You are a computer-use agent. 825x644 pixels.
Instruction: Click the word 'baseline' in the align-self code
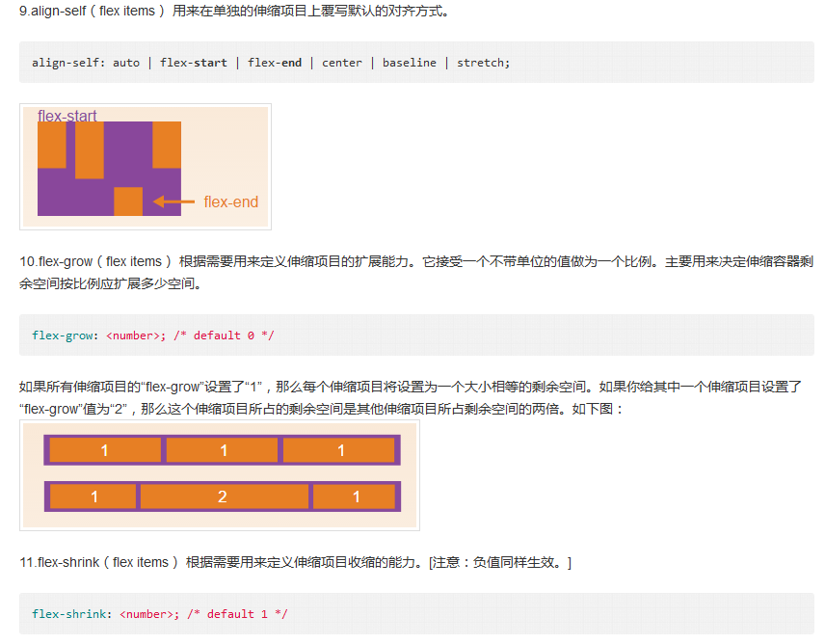point(410,63)
